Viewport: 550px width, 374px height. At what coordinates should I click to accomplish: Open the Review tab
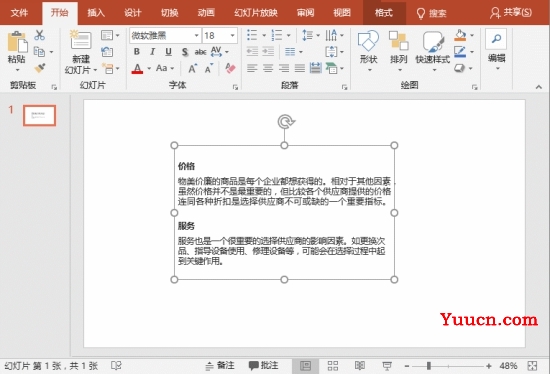click(306, 13)
